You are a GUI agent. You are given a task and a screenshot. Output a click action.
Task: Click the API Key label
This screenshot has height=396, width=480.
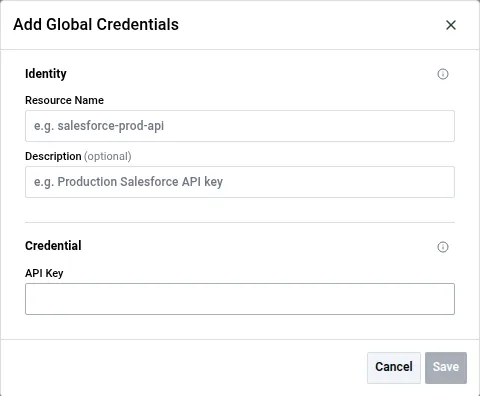point(44,273)
